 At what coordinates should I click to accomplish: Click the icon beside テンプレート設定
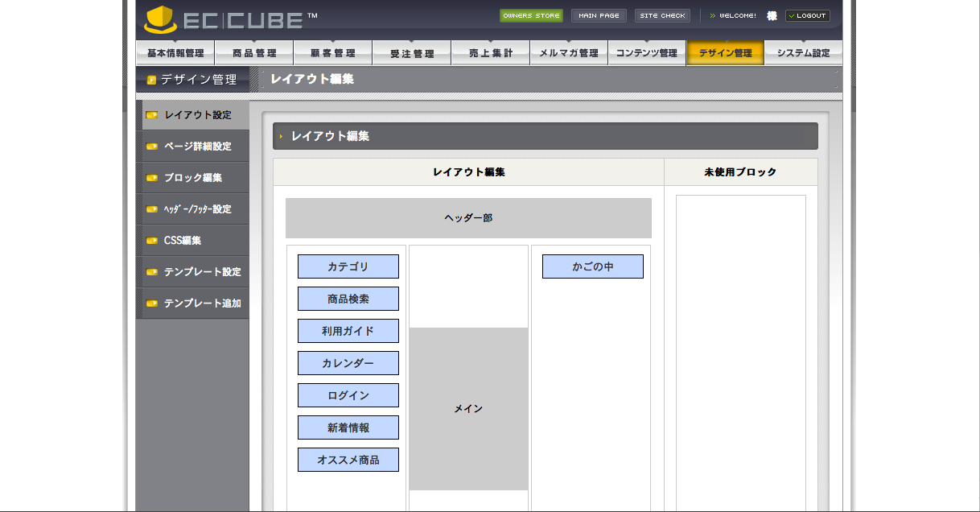(151, 272)
